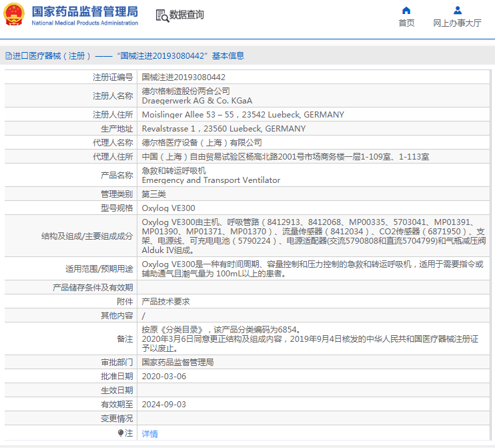Click the 型号规格 label
Viewport: 495px width, 448px height.
coord(117,208)
